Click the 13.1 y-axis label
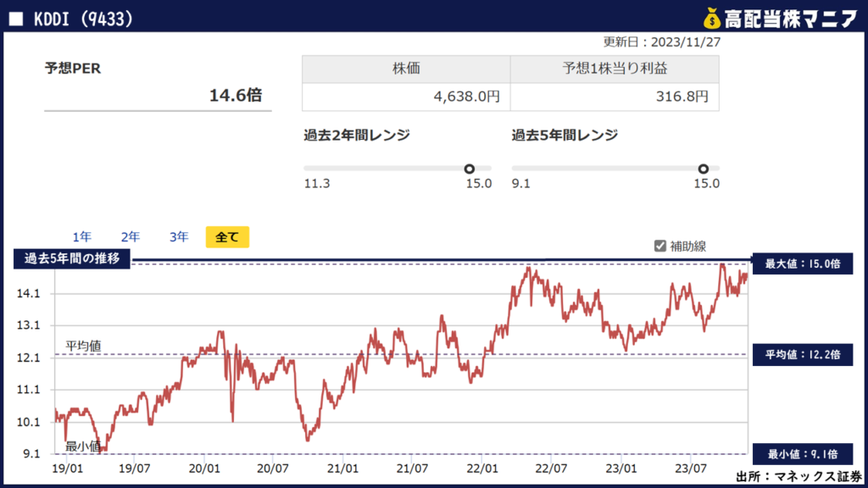This screenshot has width=868, height=488. [x=28, y=325]
